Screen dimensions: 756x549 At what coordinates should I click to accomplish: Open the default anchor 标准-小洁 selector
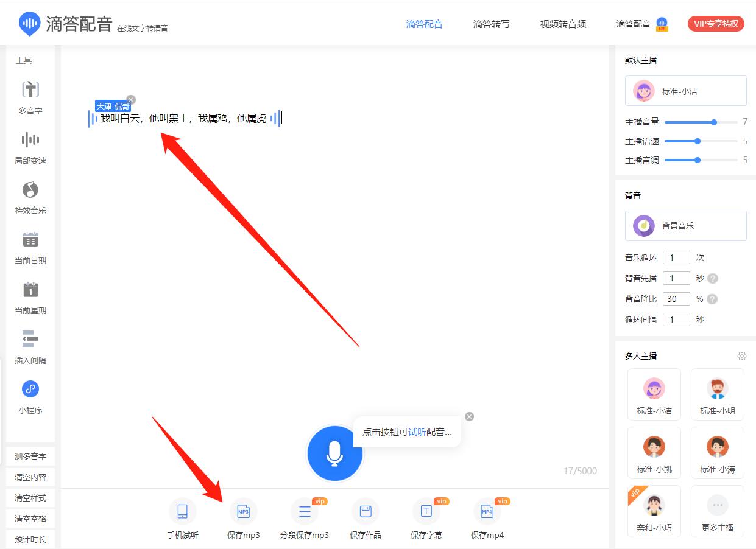pos(686,91)
